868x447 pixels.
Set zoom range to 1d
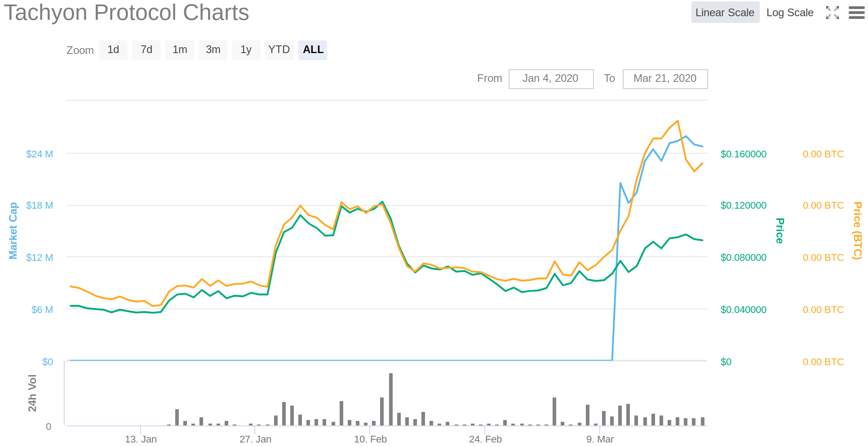pos(113,50)
